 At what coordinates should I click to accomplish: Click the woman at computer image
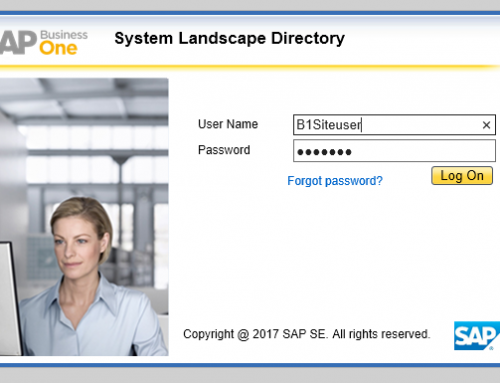point(84,217)
